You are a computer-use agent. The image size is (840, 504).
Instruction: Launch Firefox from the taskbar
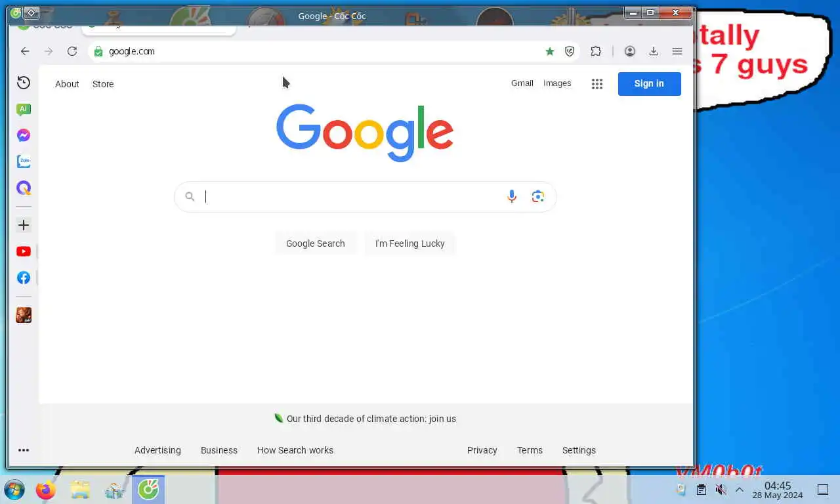(46, 490)
